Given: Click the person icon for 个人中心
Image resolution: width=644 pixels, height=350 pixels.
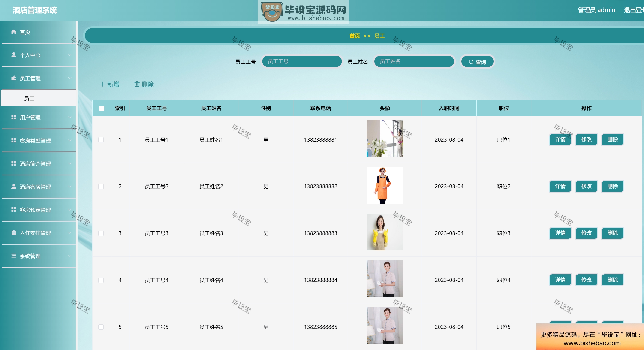Looking at the screenshot, I should coord(14,55).
